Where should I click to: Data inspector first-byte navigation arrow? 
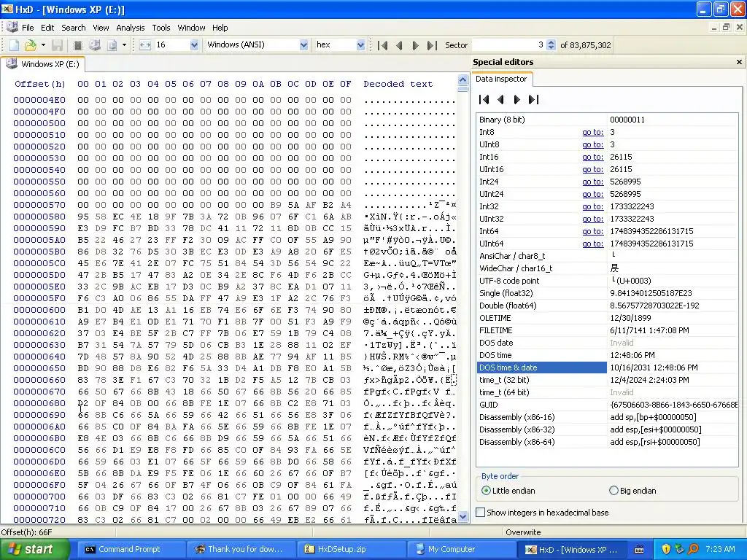(x=484, y=99)
